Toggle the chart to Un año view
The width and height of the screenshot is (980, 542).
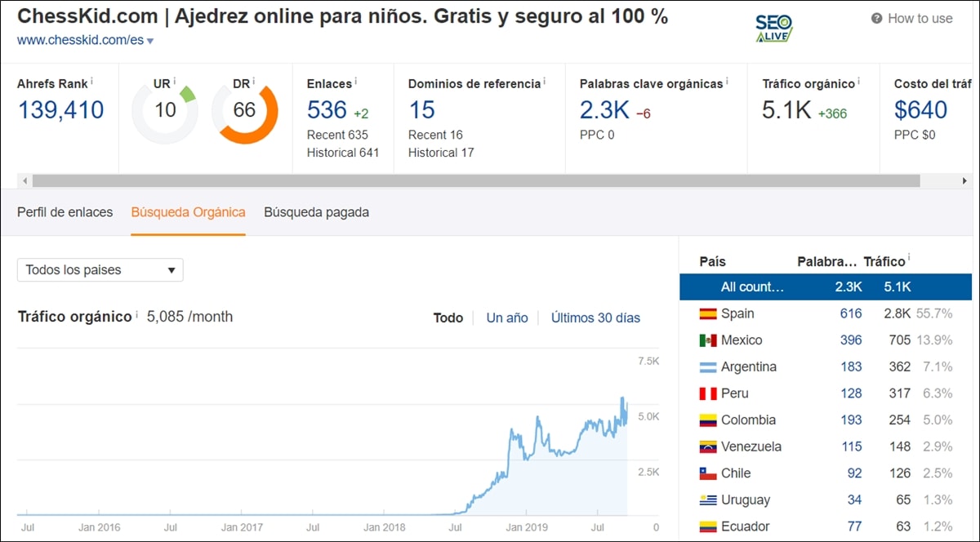pyautogui.click(x=506, y=318)
